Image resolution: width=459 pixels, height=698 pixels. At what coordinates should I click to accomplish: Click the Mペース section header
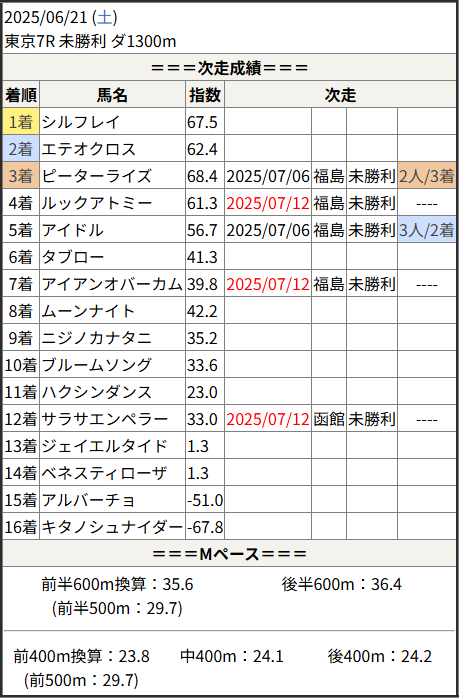tap(229, 554)
